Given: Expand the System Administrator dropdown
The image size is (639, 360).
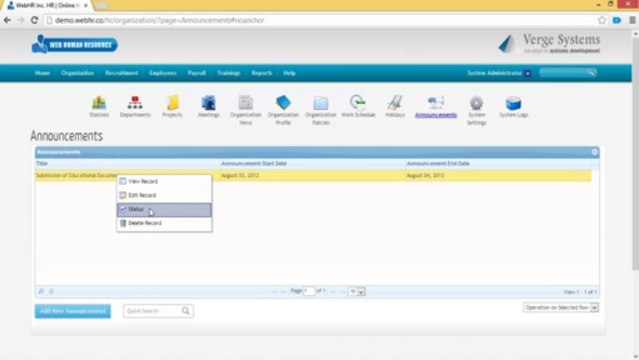Looking at the screenshot, I should point(527,73).
